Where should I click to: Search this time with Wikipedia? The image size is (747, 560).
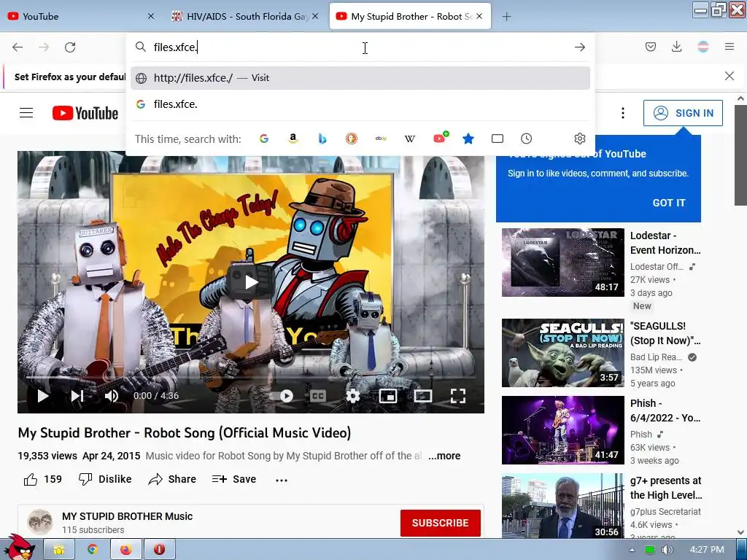coord(410,139)
